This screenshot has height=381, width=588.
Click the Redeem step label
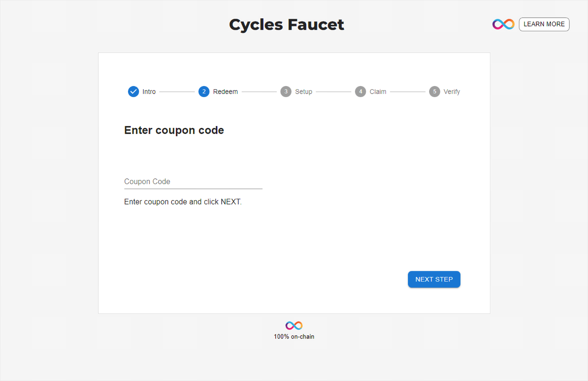(x=225, y=91)
